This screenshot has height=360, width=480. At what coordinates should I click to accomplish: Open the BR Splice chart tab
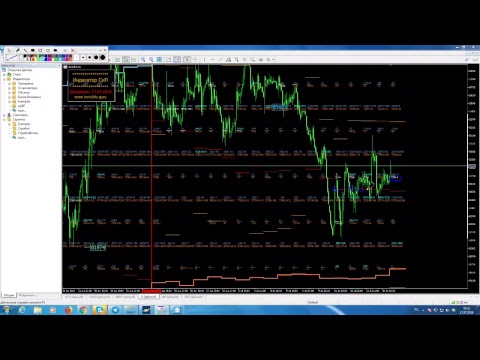pos(170,297)
